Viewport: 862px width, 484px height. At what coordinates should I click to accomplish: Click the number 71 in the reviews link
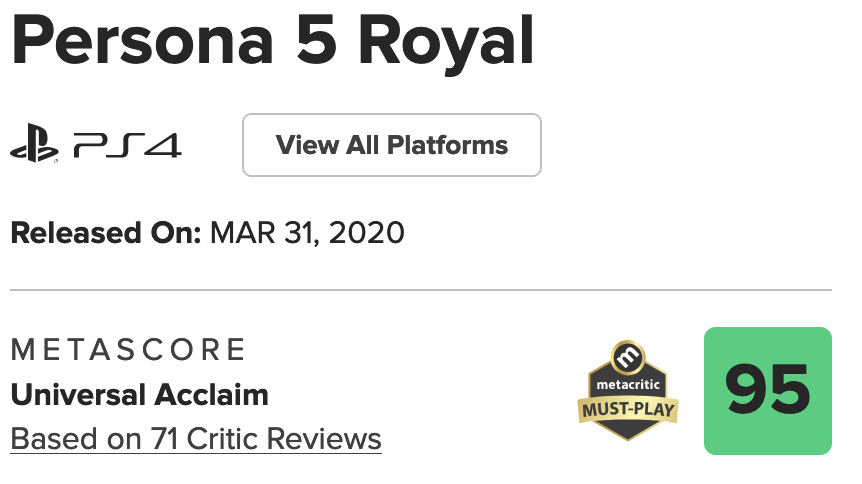[163, 438]
